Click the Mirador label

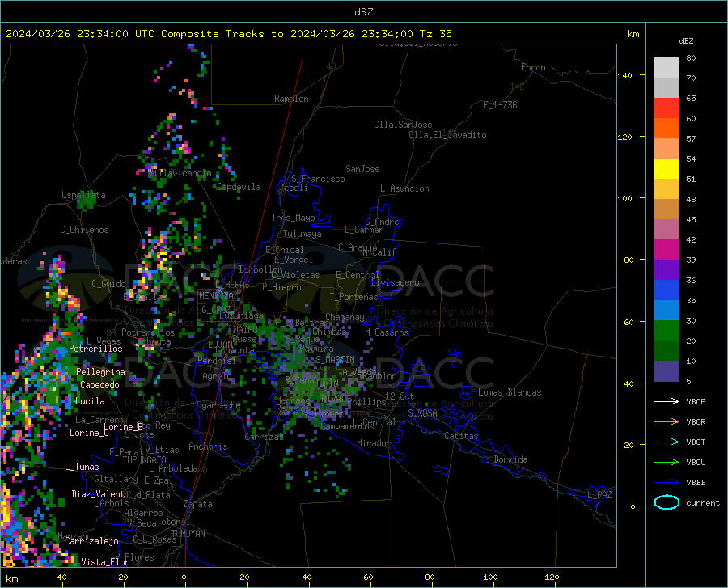click(374, 443)
